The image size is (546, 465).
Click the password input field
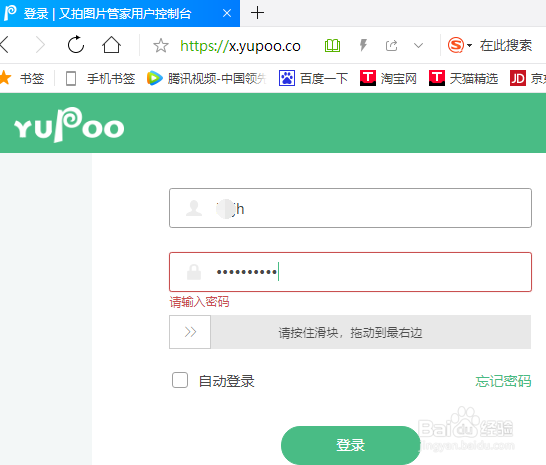(350, 272)
